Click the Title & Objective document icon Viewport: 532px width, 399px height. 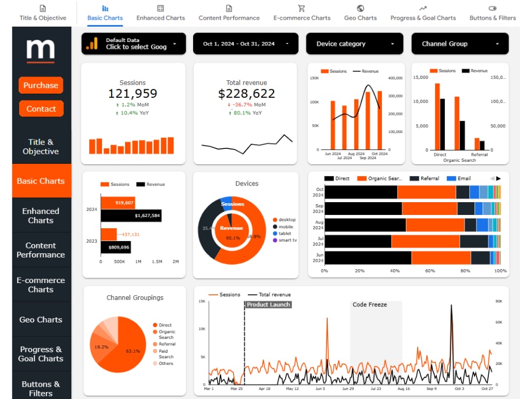click(43, 8)
